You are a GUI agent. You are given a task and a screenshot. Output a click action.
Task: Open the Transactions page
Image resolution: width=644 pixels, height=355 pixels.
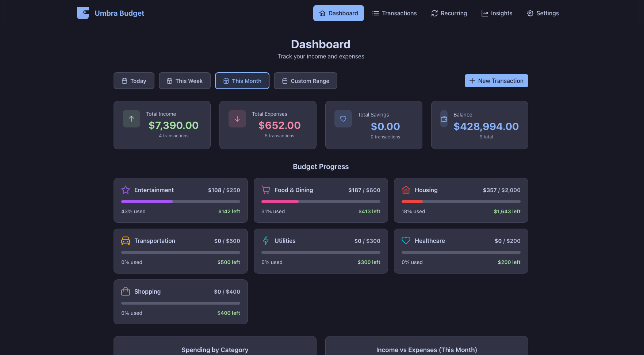[x=394, y=13]
